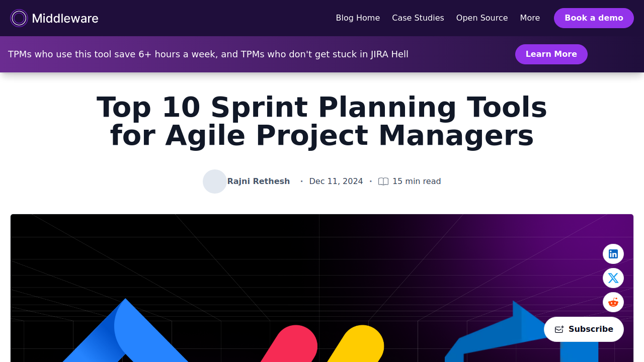Click the Dec 11, 2024 date
Viewport: 644px width, 362px height.
pos(336,182)
